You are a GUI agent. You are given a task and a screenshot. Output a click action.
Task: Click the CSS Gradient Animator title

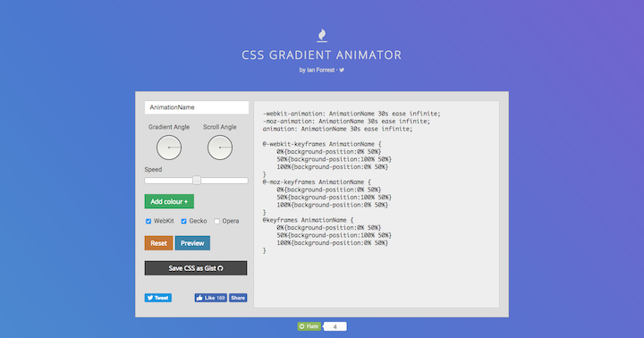[322, 55]
